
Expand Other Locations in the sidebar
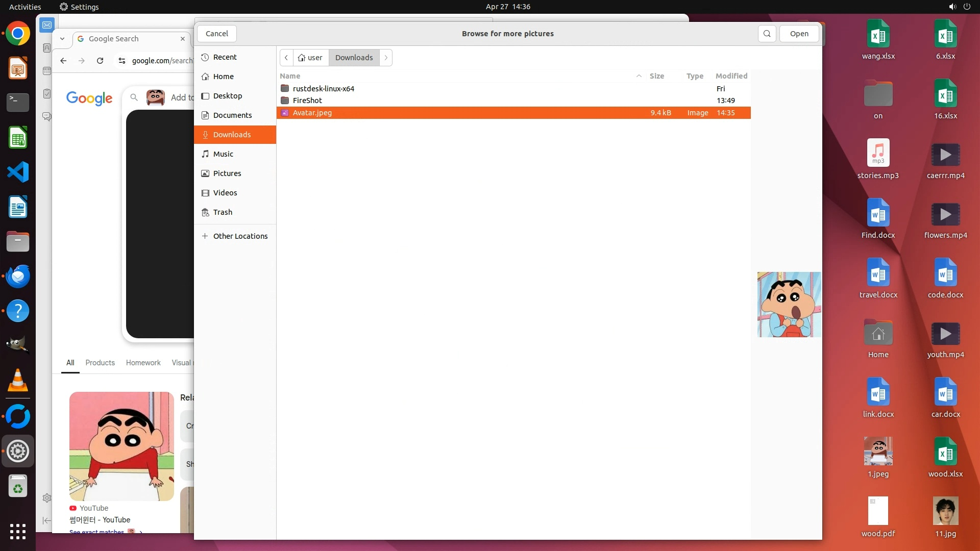coord(240,236)
